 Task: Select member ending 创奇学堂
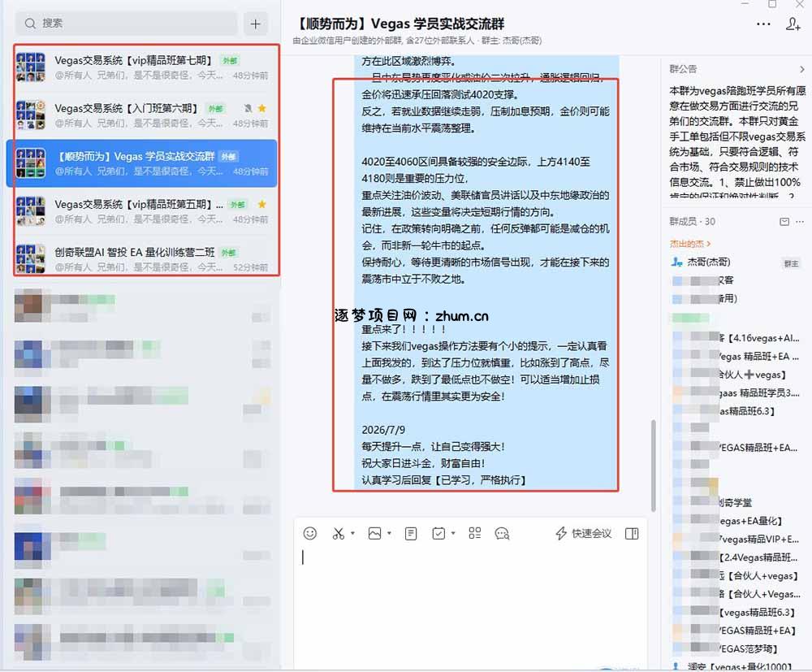712,502
